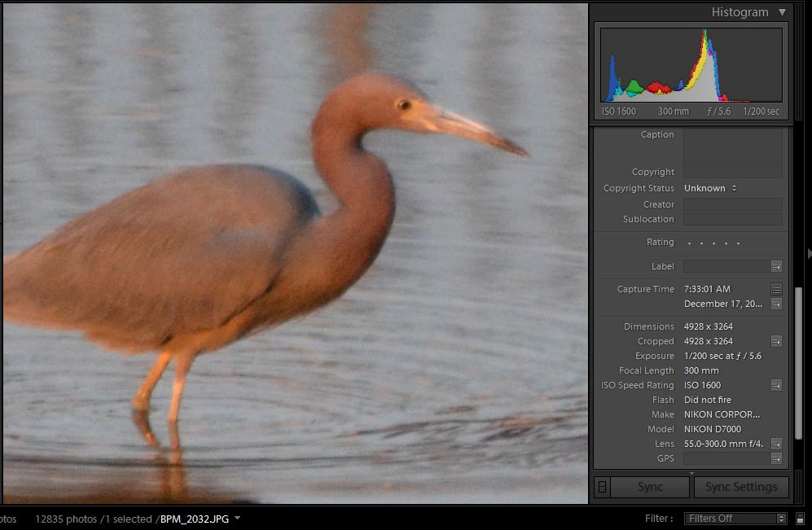Click inside the Caption text field
This screenshot has width=812, height=530.
click(x=732, y=147)
